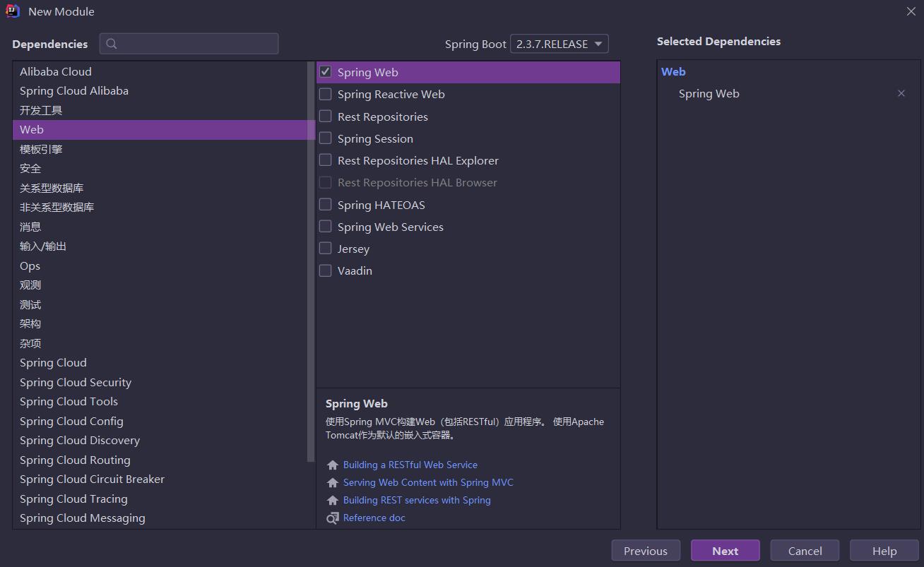The width and height of the screenshot is (924, 567).
Task: Select the 架构 category
Action: pos(160,324)
